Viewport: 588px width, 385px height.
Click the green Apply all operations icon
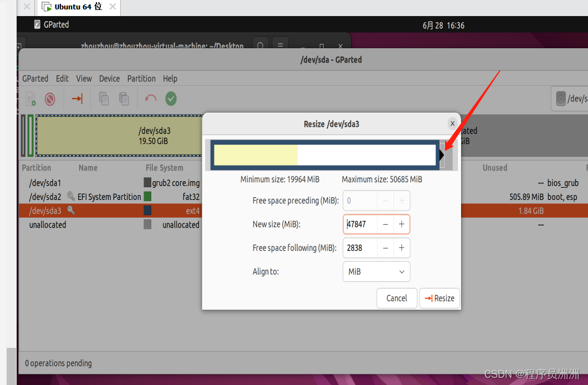point(171,99)
